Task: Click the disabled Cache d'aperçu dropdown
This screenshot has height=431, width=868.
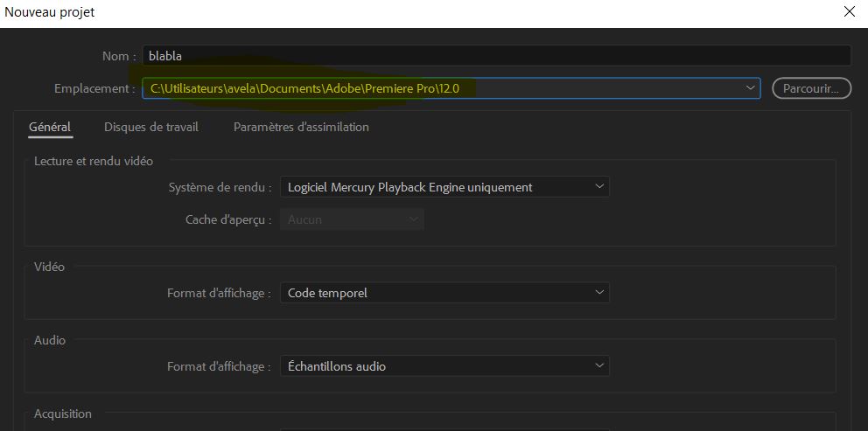Action: point(352,219)
